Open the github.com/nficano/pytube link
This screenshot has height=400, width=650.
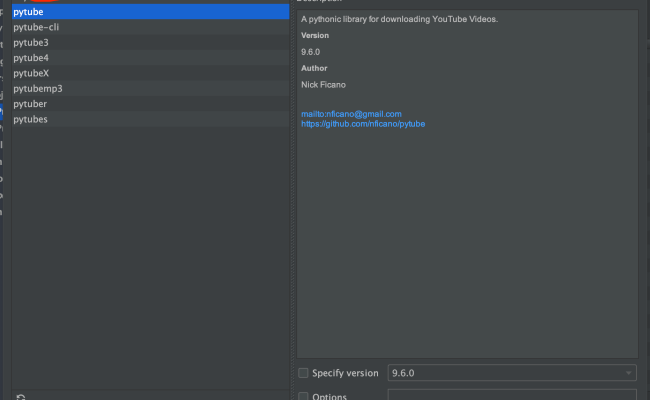[x=363, y=124]
